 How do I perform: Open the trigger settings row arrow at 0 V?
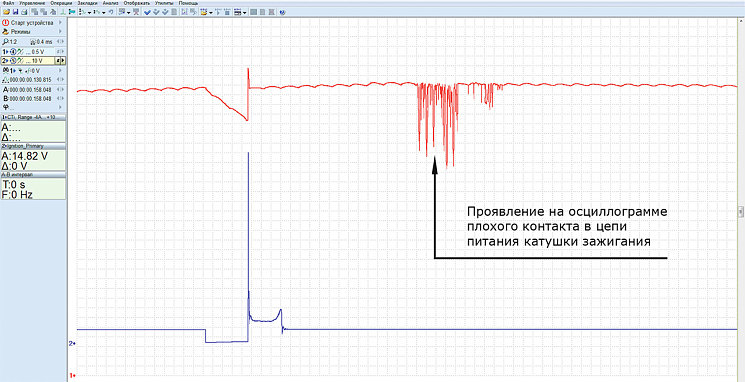(x=60, y=70)
